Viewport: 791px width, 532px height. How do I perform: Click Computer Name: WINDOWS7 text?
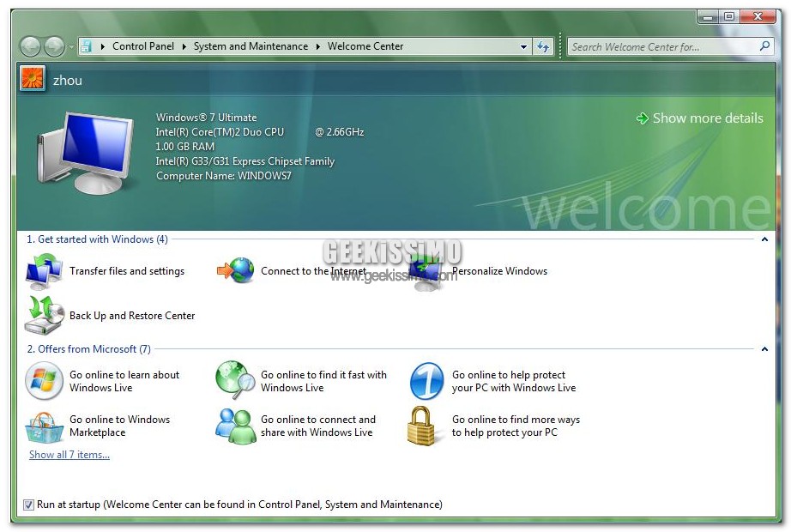click(223, 176)
